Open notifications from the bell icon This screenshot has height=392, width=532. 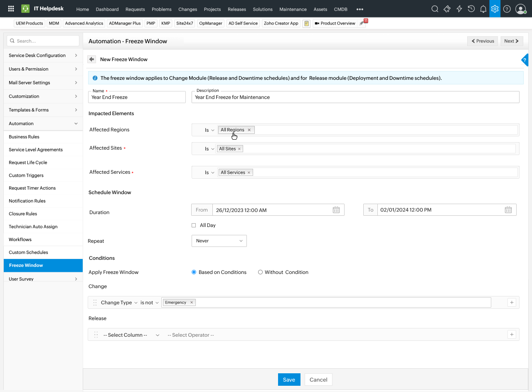(x=483, y=8)
